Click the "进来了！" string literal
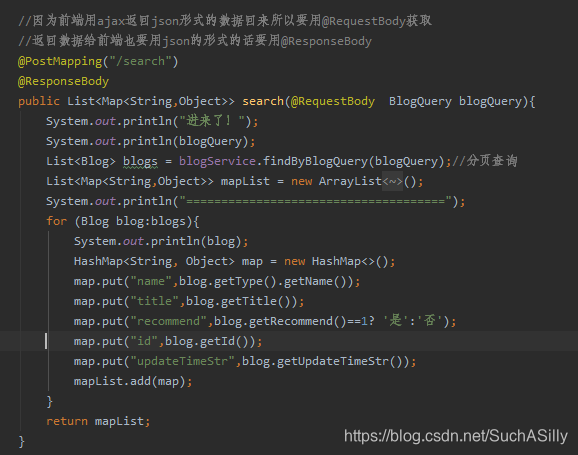This screenshot has width=578, height=455. pos(212,121)
